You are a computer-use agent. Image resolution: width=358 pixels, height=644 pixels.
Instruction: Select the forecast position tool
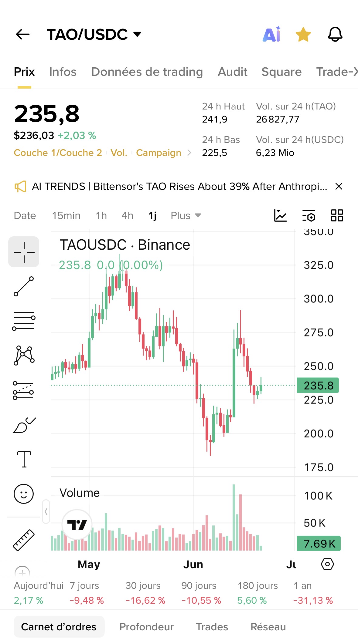pos(23,391)
